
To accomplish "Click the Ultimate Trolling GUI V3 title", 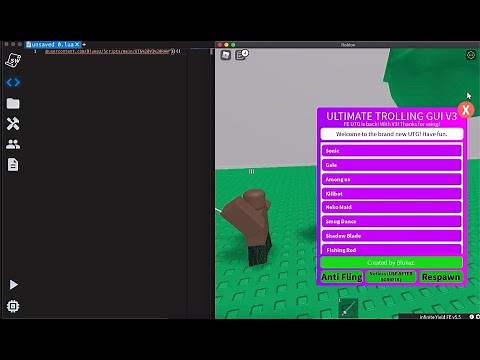I will coord(391,116).
